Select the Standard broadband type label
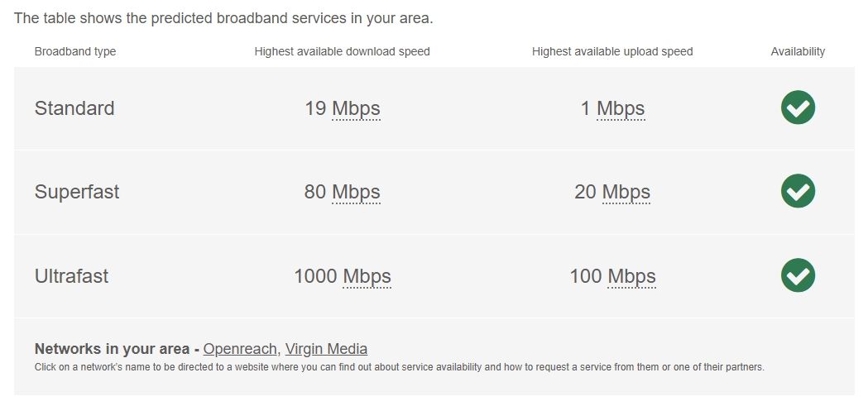This screenshot has height=406, width=868. (74, 108)
